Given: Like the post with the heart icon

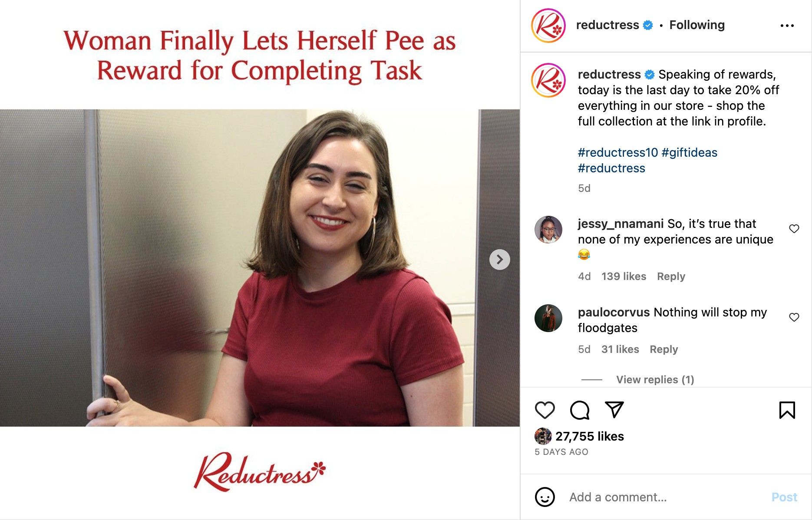Looking at the screenshot, I should point(545,410).
